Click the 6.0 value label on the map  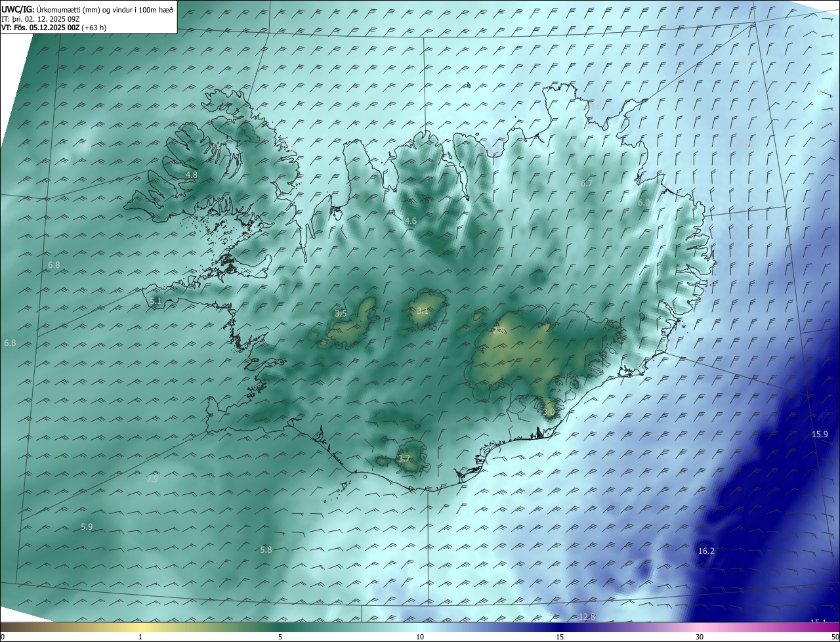coord(644,203)
